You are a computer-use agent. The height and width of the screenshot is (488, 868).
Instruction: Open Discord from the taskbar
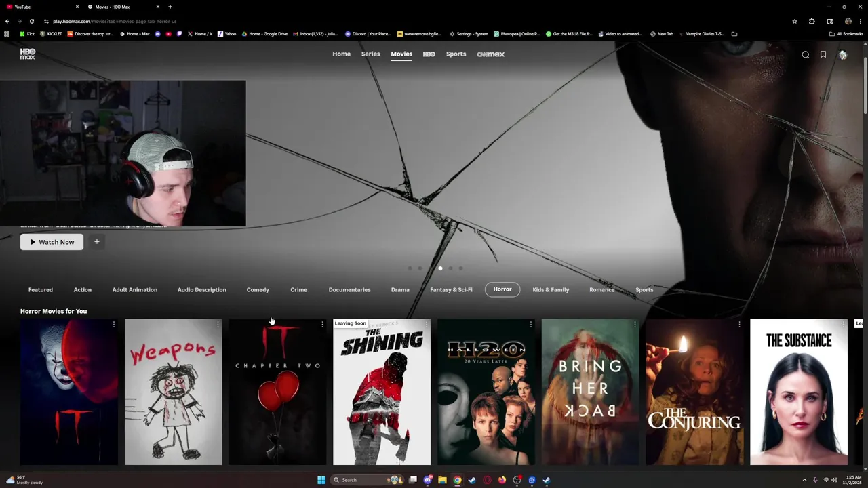(x=428, y=480)
